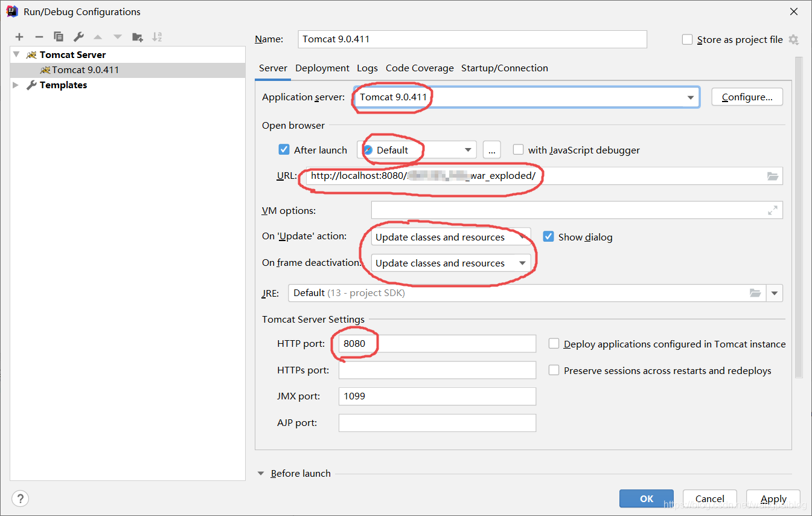812x516 pixels.
Task: Toggle After launch checkbox
Action: (284, 149)
